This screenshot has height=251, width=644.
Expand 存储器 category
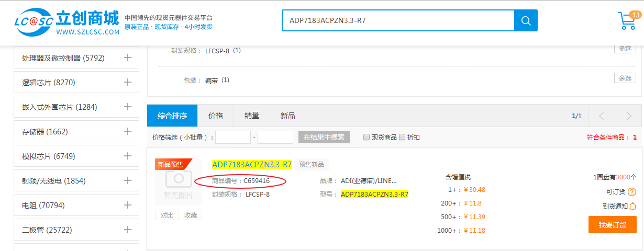tap(127, 131)
